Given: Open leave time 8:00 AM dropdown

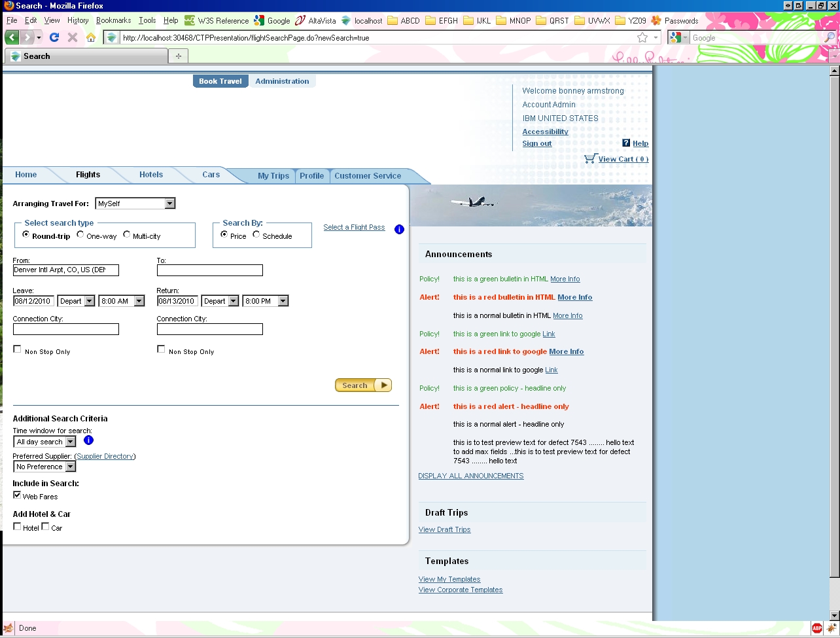Looking at the screenshot, I should tap(139, 301).
